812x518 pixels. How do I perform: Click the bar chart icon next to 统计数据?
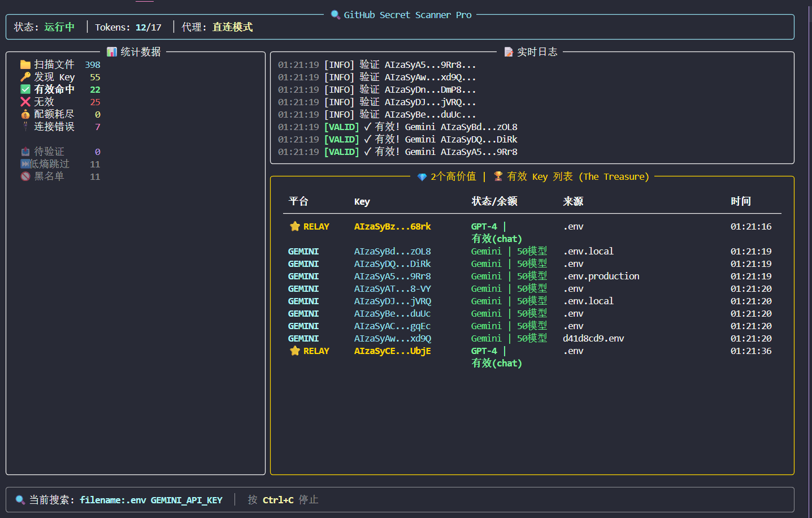[x=112, y=52]
